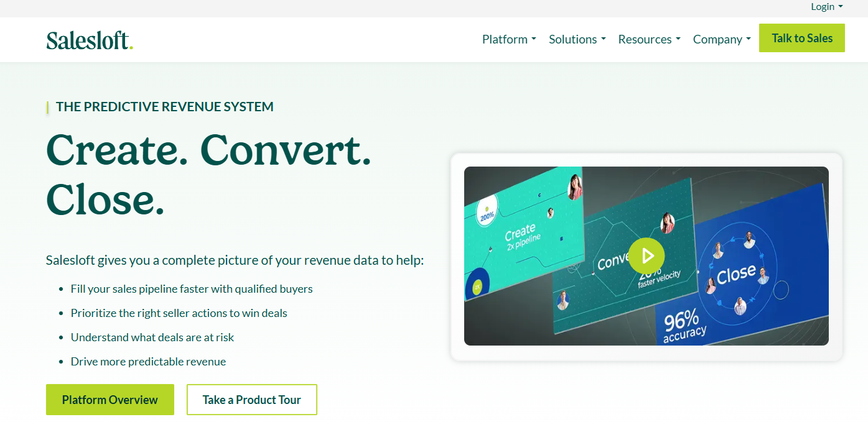The width and height of the screenshot is (868, 422).
Task: Click bullet Fill your sales pipeline faster
Action: 192,289
